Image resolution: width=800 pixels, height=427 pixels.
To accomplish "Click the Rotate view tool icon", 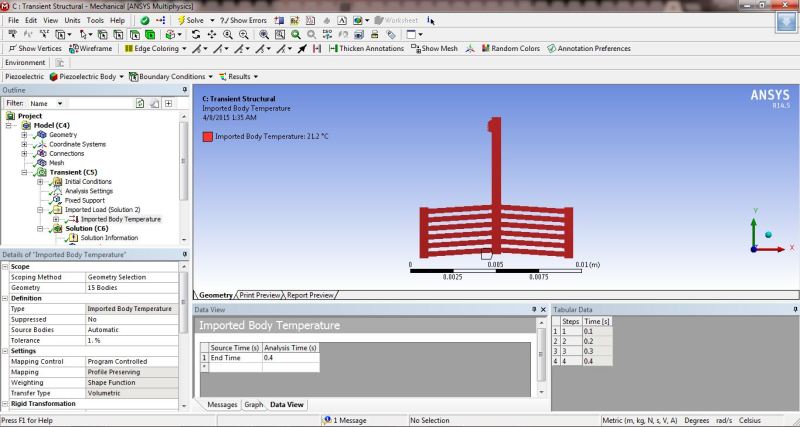I will click(x=196, y=34).
